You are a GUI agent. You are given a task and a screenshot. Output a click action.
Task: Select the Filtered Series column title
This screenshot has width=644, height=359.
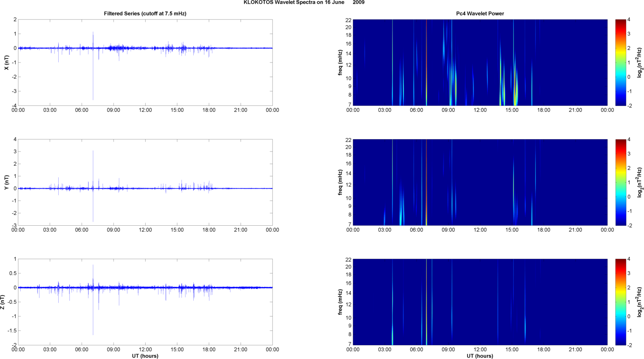tap(145, 13)
